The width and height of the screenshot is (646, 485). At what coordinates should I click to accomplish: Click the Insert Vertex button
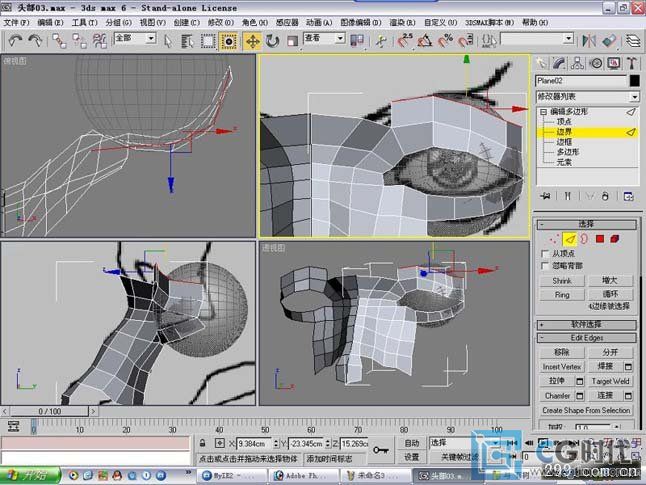point(562,367)
